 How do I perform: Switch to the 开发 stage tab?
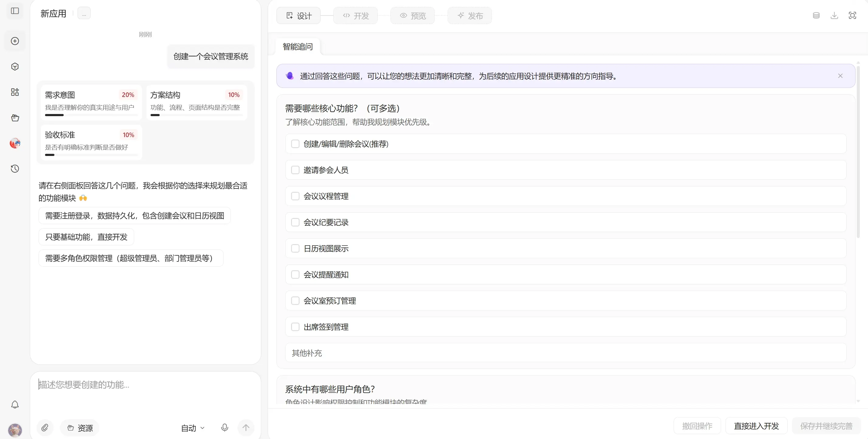356,16
